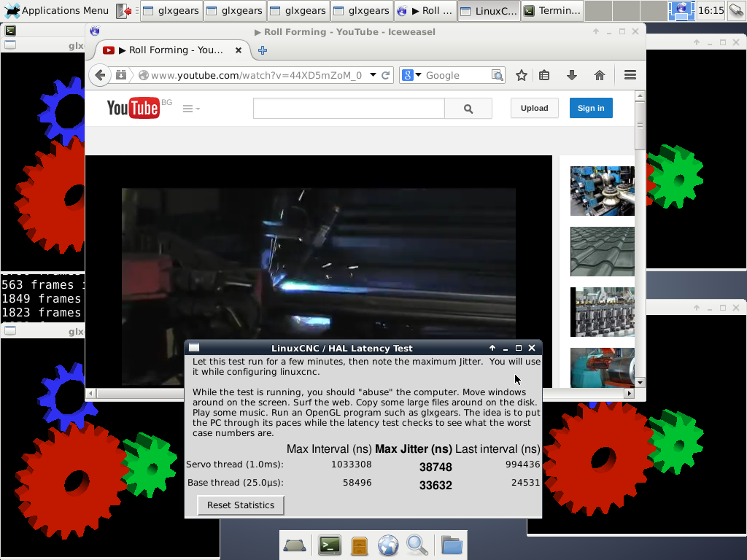Click the YouTube search magnifier button

468,109
